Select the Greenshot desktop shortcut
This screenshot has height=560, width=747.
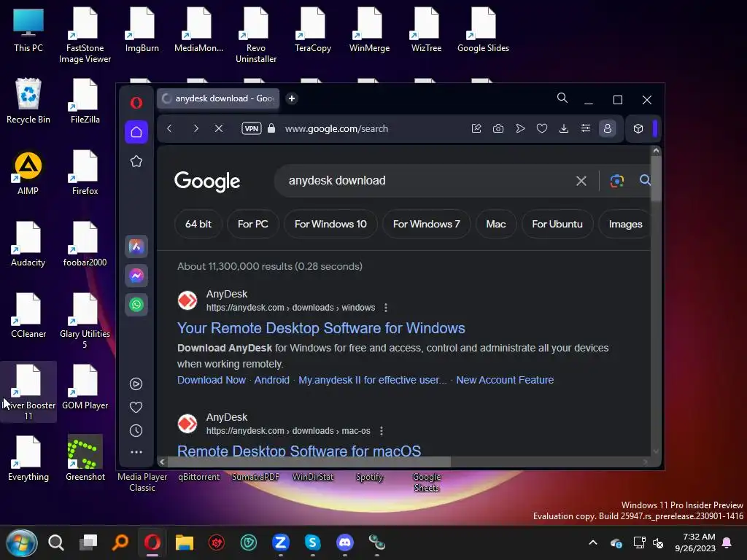(85, 458)
